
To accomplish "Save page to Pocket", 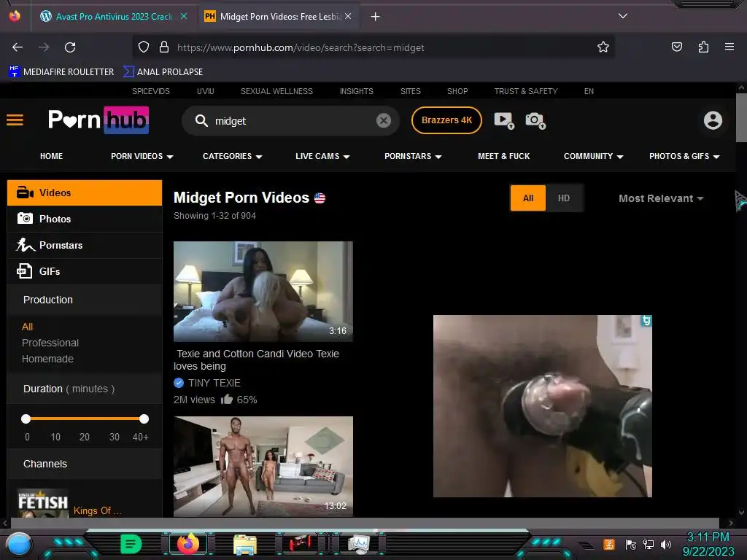I will (x=676, y=47).
